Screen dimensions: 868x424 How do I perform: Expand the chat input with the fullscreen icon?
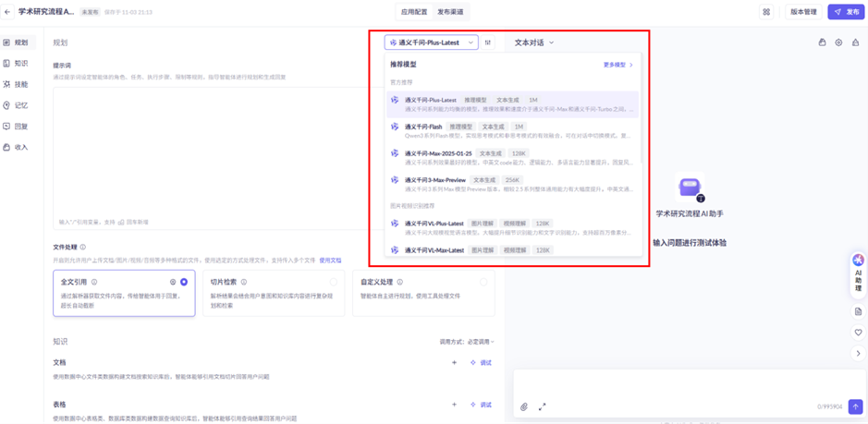[542, 406]
